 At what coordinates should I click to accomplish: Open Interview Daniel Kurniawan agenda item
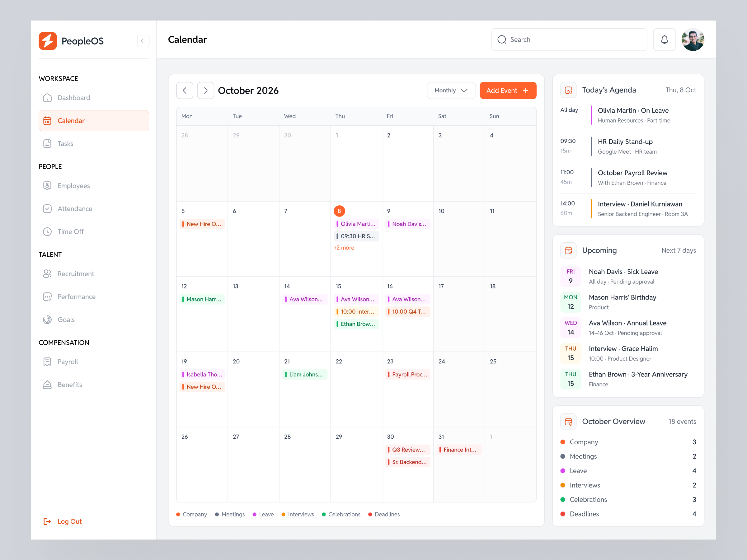click(x=628, y=209)
